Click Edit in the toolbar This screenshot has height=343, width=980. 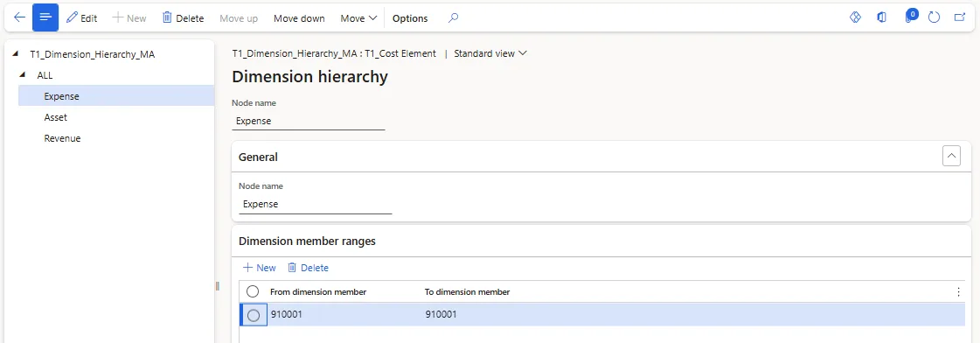click(x=82, y=18)
